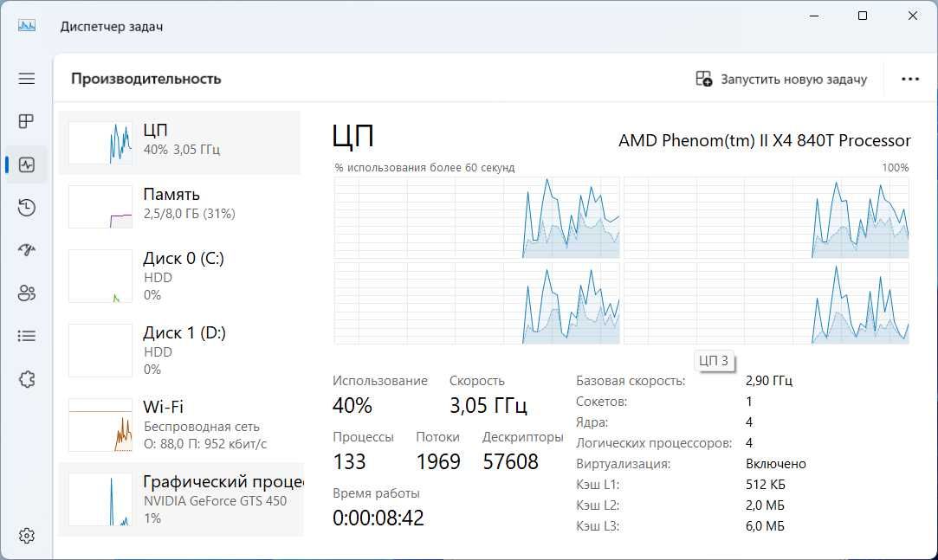Select the ЦП performance item
Screen dimensions: 938x560
tap(179, 143)
